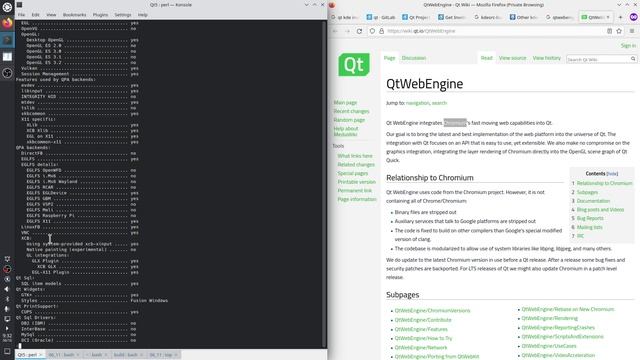Switch to the 'Qt Project' Firefox tab

click(x=416, y=17)
